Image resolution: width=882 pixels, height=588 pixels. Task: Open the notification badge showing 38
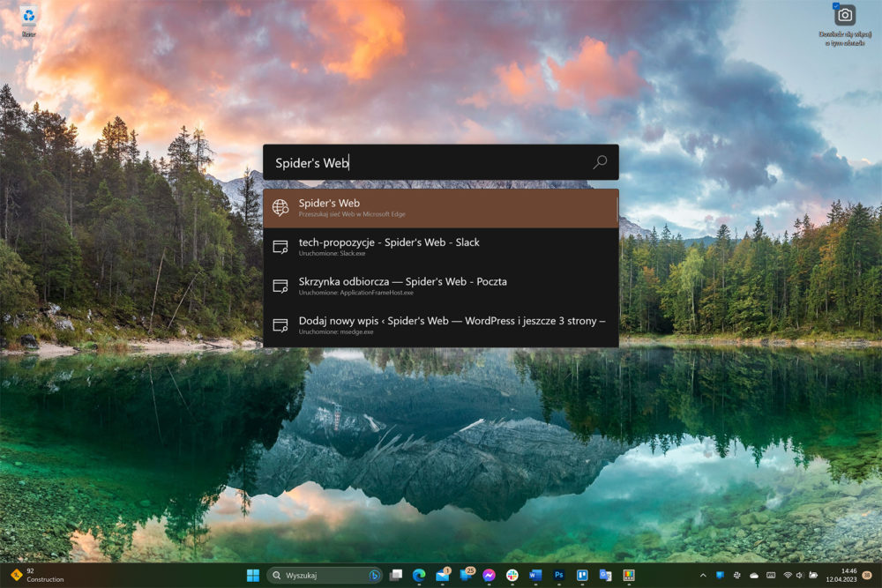867,575
